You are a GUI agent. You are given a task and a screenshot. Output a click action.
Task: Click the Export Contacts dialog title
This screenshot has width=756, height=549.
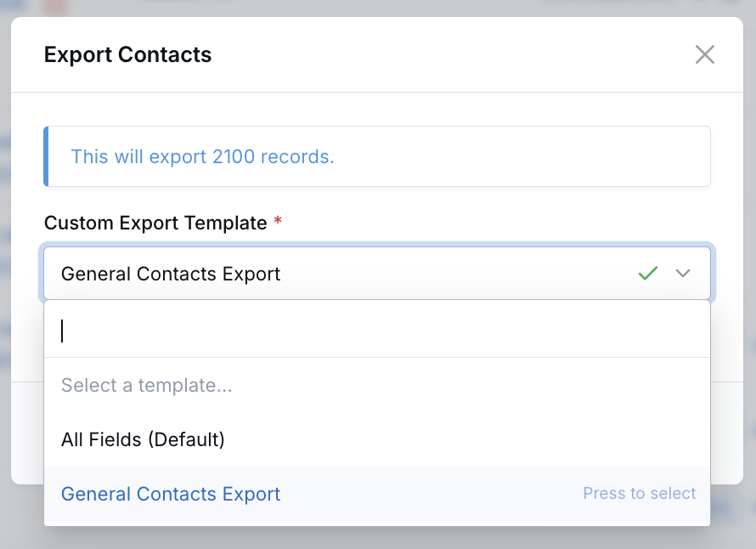pyautogui.click(x=127, y=54)
